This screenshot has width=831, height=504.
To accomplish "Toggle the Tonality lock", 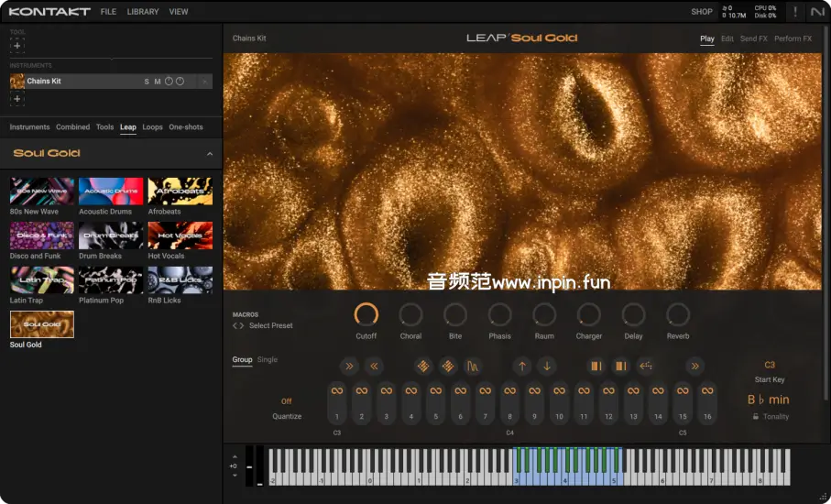I will click(x=756, y=417).
